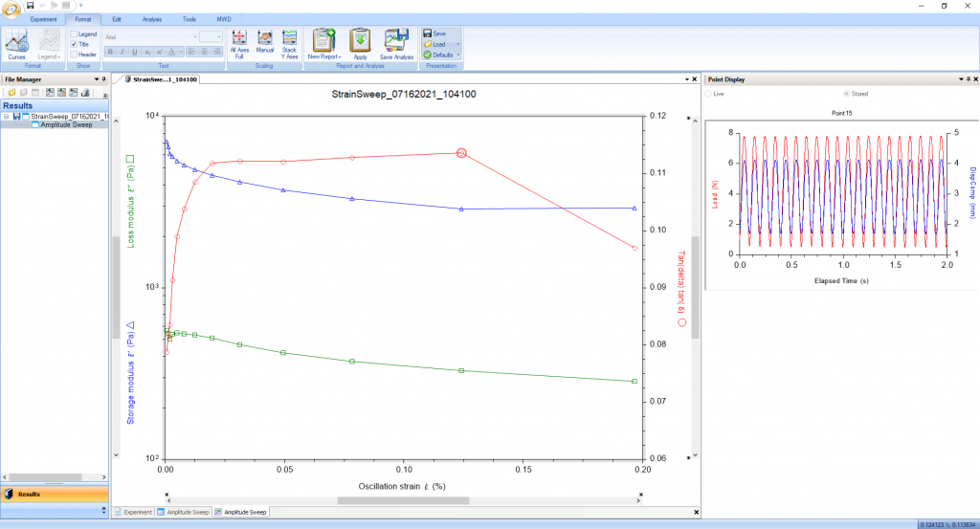Switch to the Edit ribbon tab
This screenshot has height=529, width=980.
coord(116,19)
